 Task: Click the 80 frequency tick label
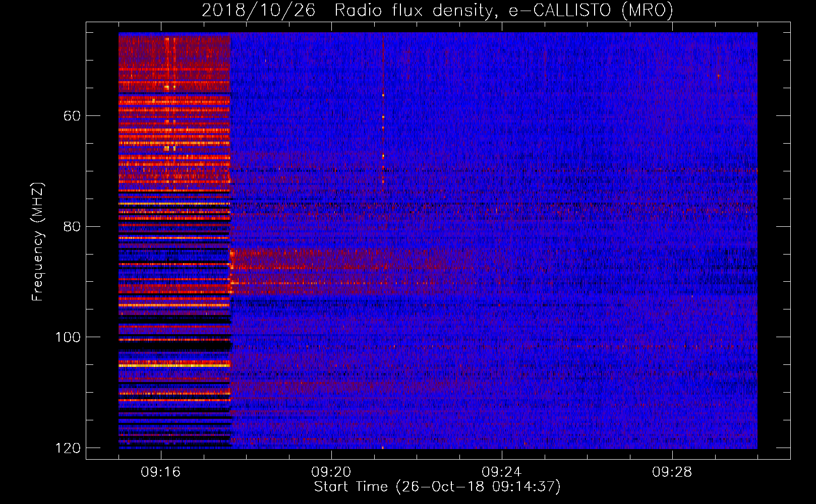[x=72, y=226]
